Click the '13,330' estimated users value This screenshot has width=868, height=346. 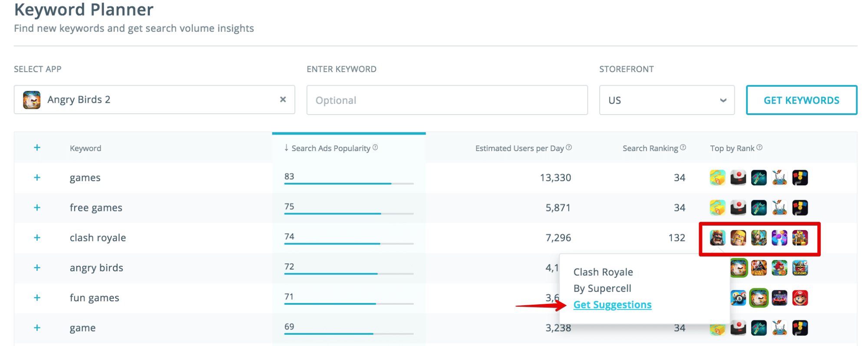pos(555,178)
